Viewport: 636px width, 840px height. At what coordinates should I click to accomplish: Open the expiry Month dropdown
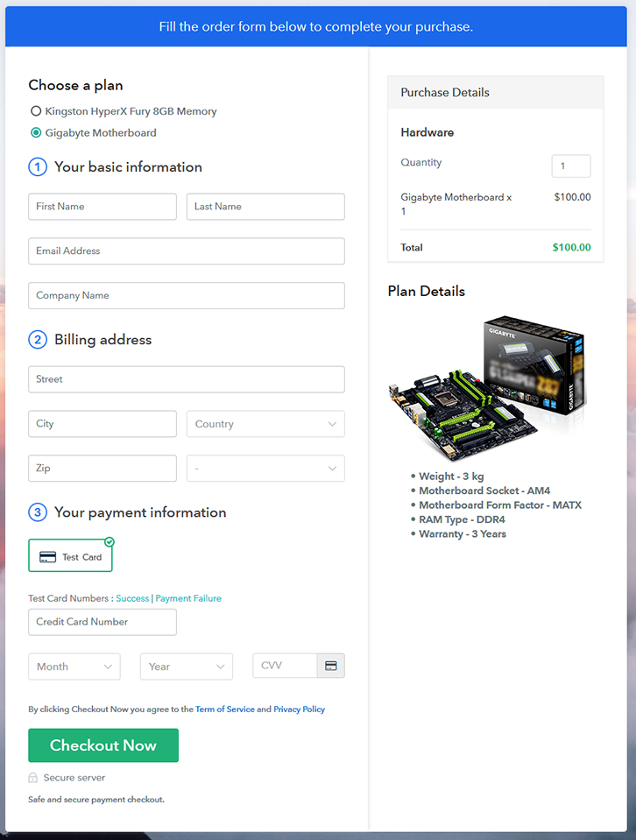(74, 667)
